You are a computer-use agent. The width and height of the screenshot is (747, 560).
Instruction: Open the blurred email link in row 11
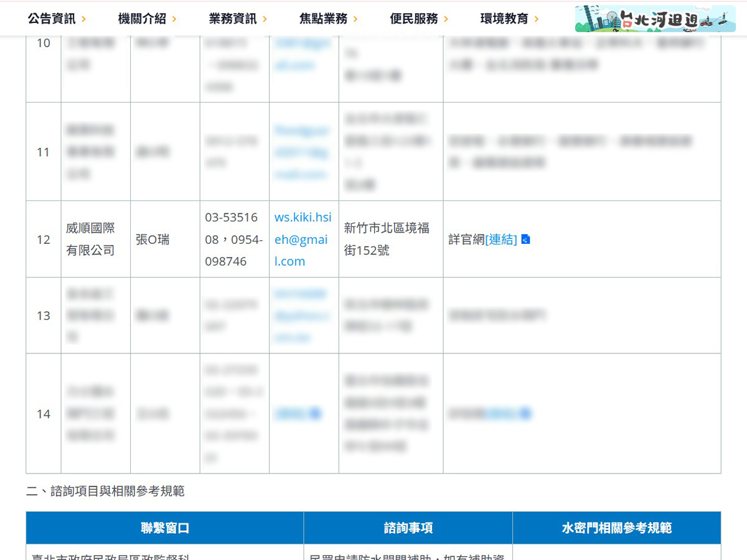click(303, 152)
